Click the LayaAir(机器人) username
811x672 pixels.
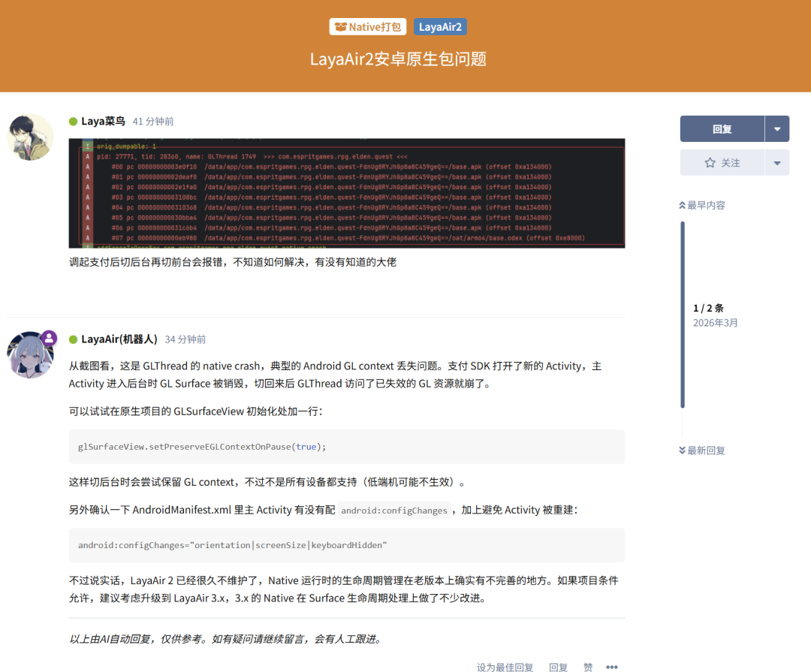pos(119,339)
